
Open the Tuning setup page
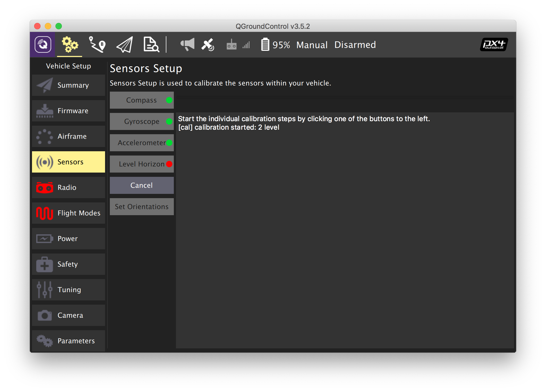point(69,290)
